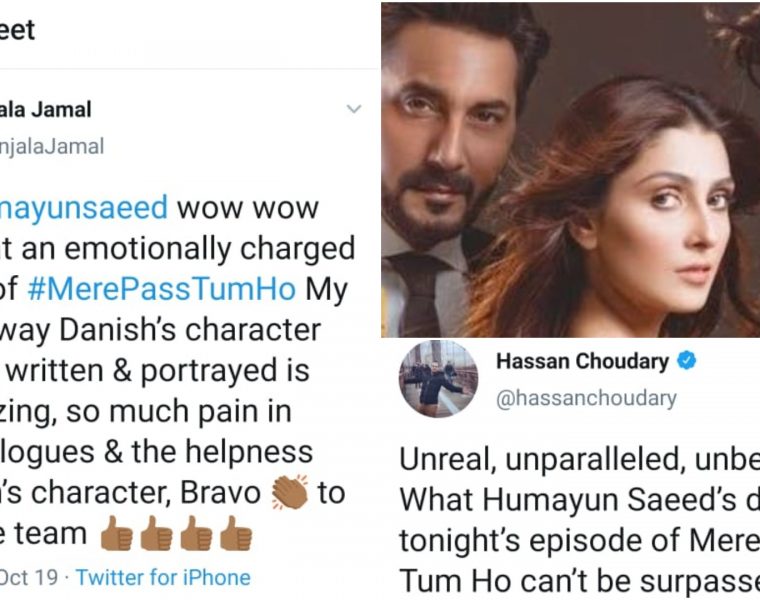760x600 pixels.
Task: Click the humayunsaeed mention link
Action: tap(84, 208)
